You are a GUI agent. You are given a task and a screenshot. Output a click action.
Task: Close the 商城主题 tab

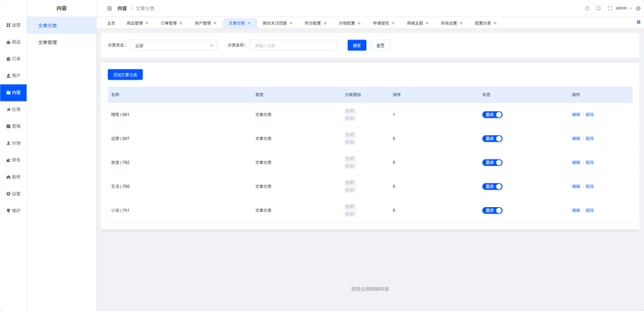point(427,23)
